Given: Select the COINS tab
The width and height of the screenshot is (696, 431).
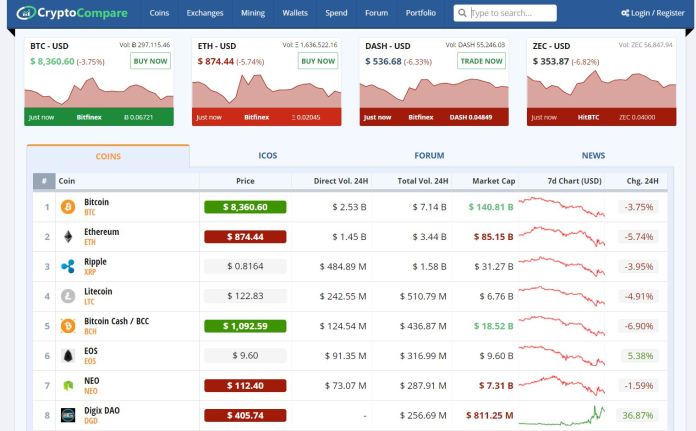Looking at the screenshot, I should click(x=108, y=156).
